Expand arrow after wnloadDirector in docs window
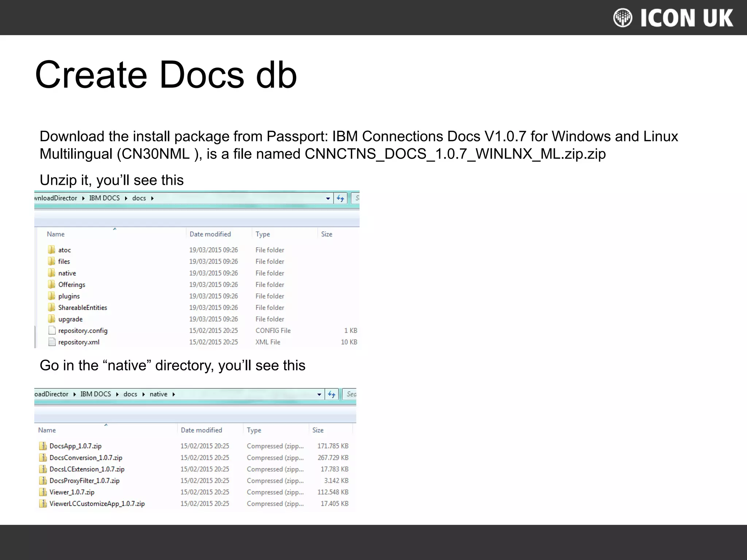 click(x=83, y=198)
